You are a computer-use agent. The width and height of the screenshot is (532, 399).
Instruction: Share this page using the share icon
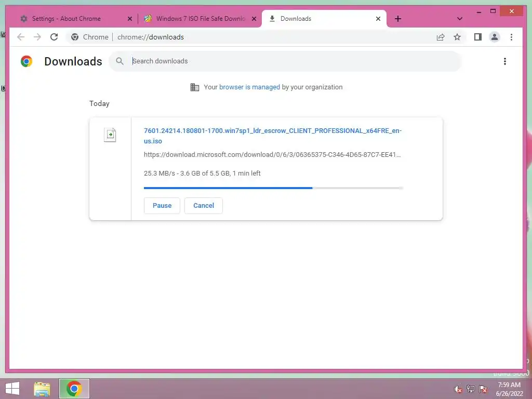click(x=441, y=37)
